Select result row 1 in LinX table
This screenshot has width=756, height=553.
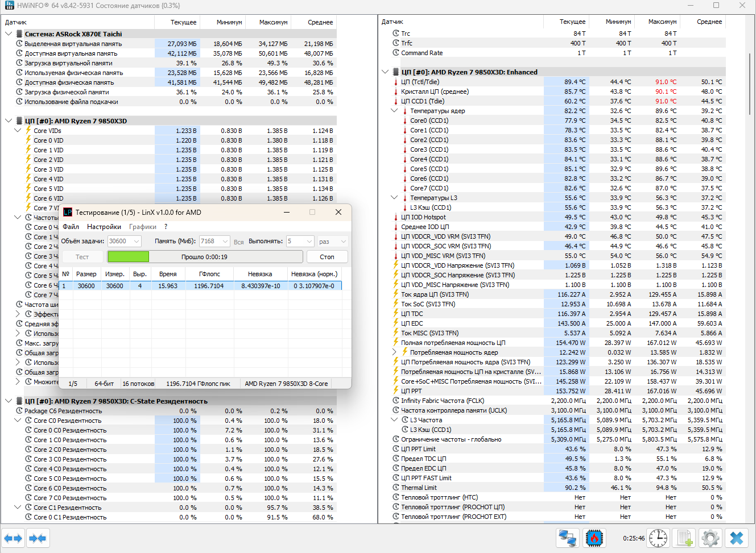pos(201,286)
